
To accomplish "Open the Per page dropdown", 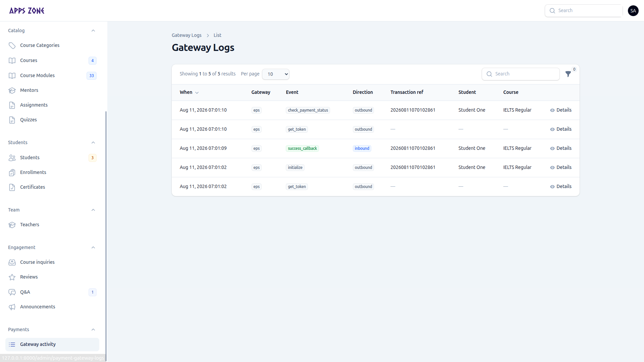I will point(275,74).
